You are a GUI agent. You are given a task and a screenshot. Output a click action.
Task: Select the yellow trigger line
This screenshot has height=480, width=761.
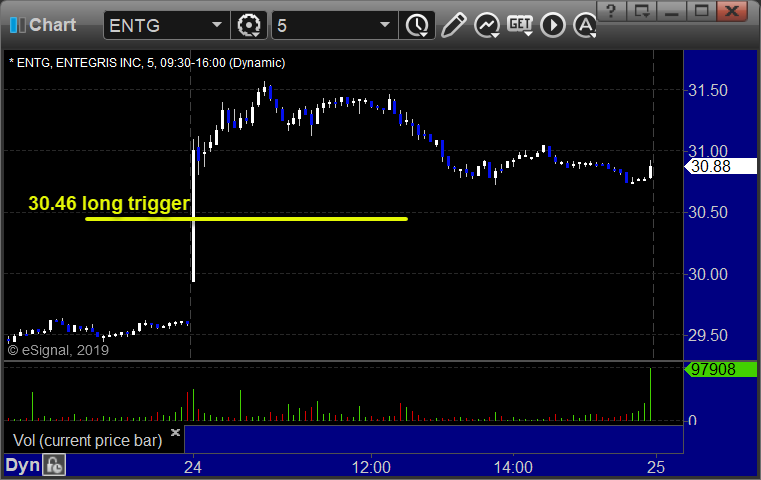pyautogui.click(x=247, y=219)
